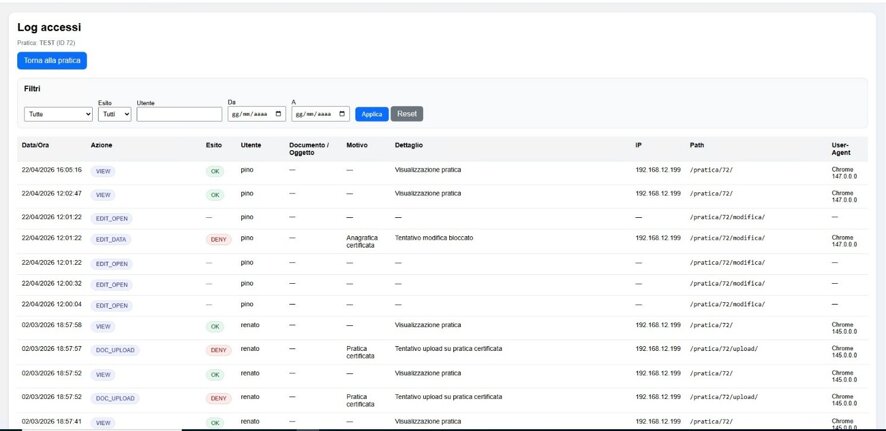Click the Log accessi page heading
The height and width of the screenshot is (431, 886).
coord(49,27)
